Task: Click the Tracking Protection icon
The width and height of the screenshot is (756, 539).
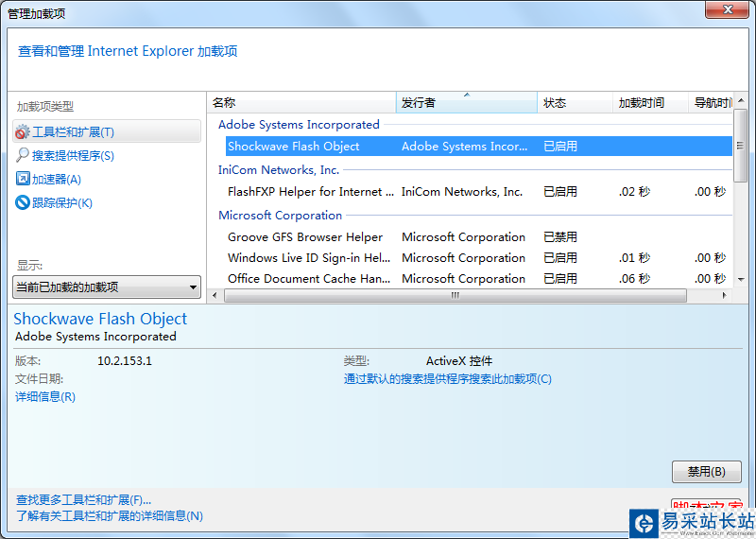Action: pyautogui.click(x=23, y=202)
